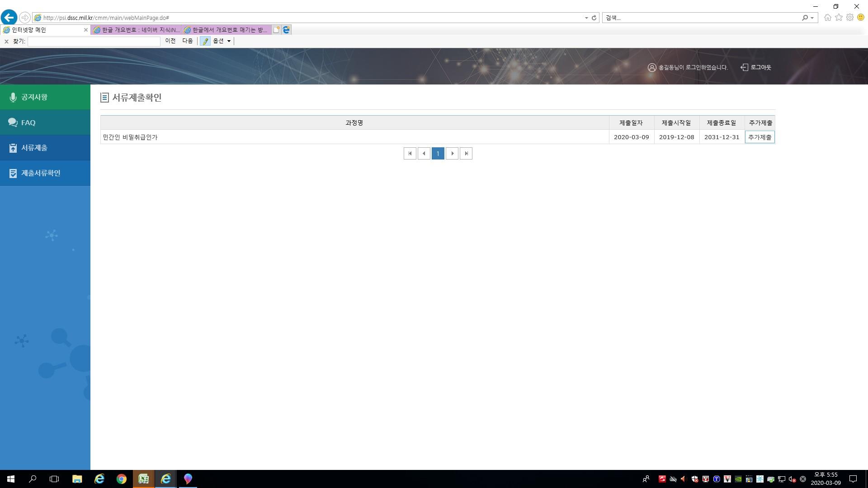Expand address bar history dropdown arrow
The height and width of the screenshot is (488, 868).
pos(586,18)
